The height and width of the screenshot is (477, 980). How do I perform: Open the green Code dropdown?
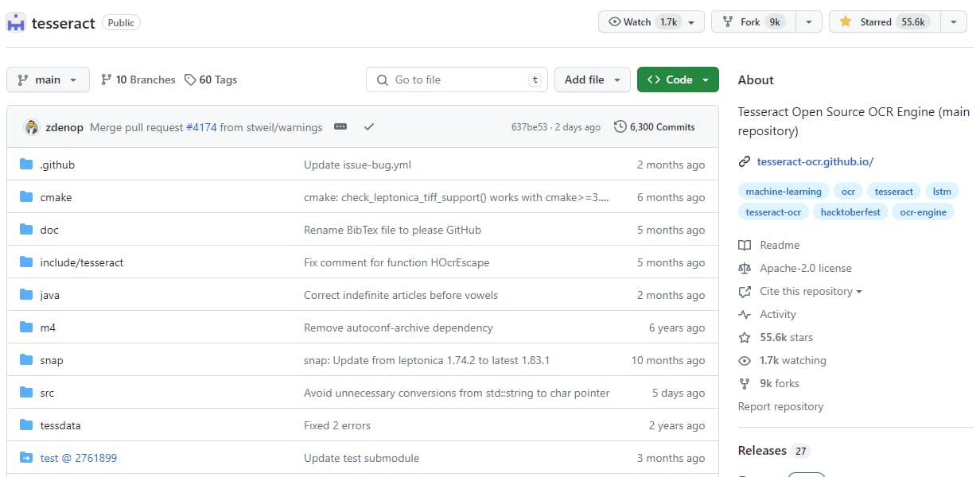pos(678,79)
